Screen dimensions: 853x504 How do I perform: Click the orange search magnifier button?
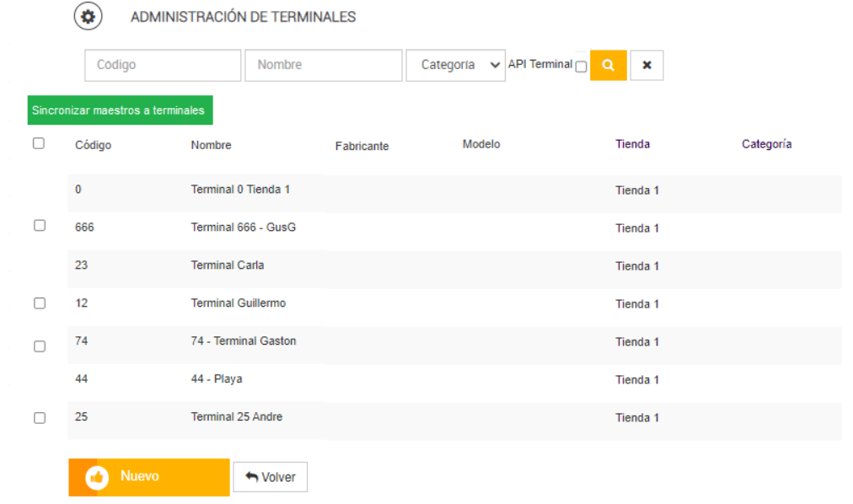(x=608, y=65)
